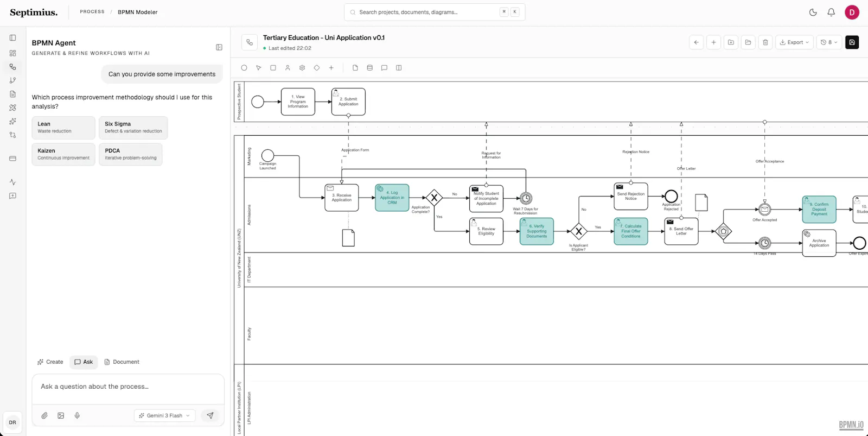Select the annotation comment tool
The height and width of the screenshot is (436, 868).
click(x=384, y=68)
